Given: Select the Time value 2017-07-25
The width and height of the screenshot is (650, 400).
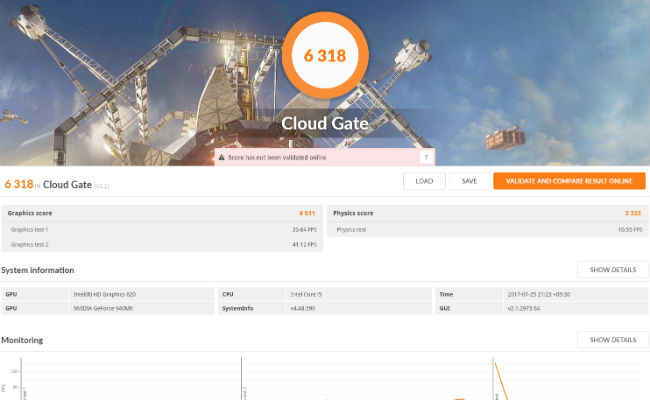Looking at the screenshot, I should click(x=539, y=294).
